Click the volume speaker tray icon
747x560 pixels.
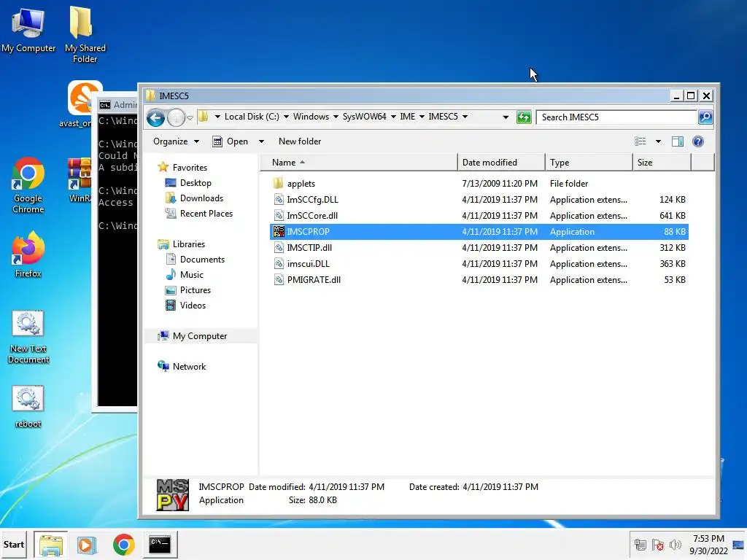tap(675, 545)
